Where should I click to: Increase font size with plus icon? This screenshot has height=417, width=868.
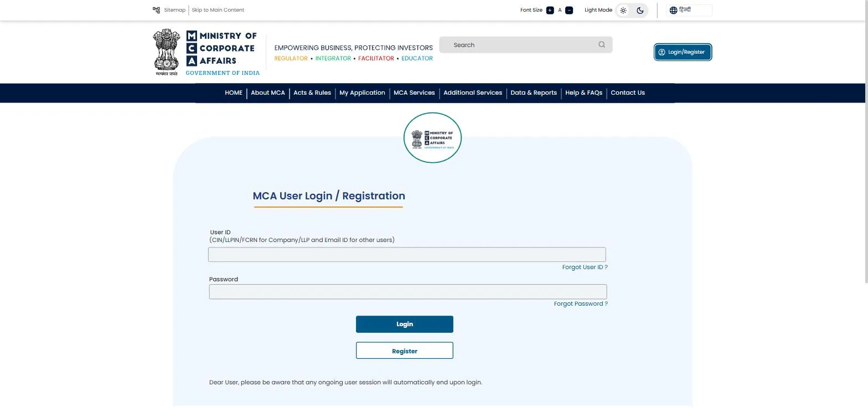[x=550, y=10]
